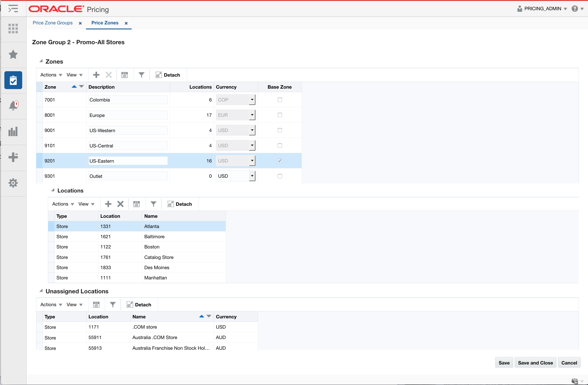588x385 pixels.
Task: Toggle Base Zone checkbox for Europe zone
Action: [x=279, y=115]
